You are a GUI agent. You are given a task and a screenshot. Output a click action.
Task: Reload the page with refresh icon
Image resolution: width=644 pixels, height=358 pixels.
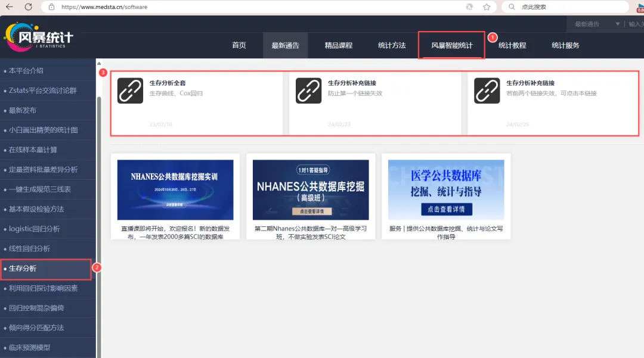point(29,7)
